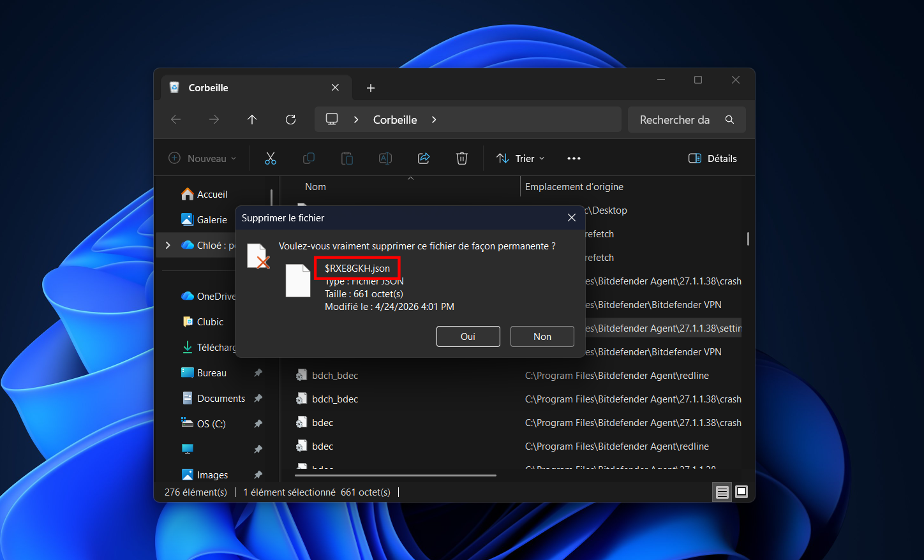The image size is (924, 560).
Task: Click the unnamed desktop item in sidebar
Action: pyautogui.click(x=188, y=449)
